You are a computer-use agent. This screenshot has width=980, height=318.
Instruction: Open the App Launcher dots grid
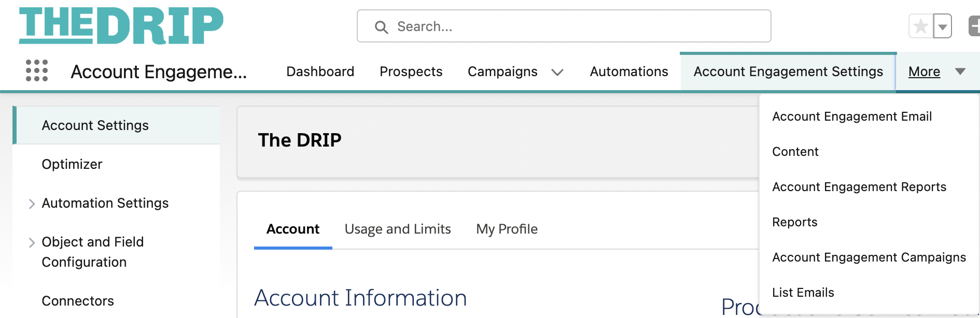pos(37,70)
